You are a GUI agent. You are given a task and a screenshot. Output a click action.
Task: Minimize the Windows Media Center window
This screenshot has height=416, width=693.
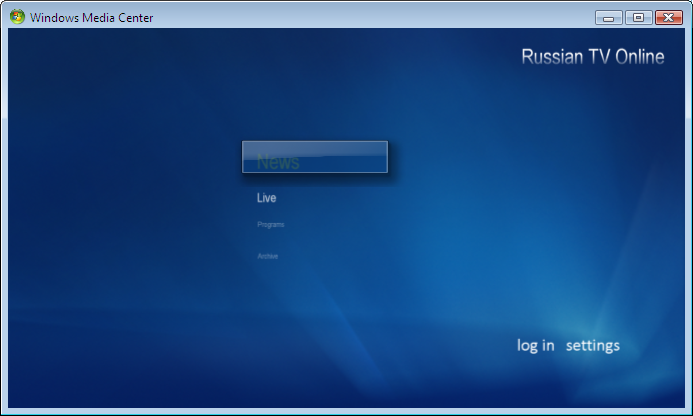[609, 18]
